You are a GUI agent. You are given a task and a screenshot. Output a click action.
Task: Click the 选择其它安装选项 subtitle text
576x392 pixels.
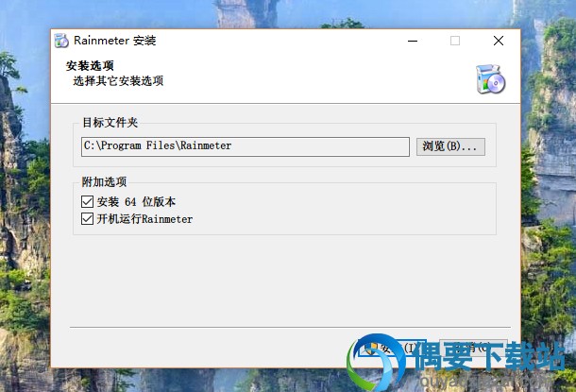[x=118, y=81]
